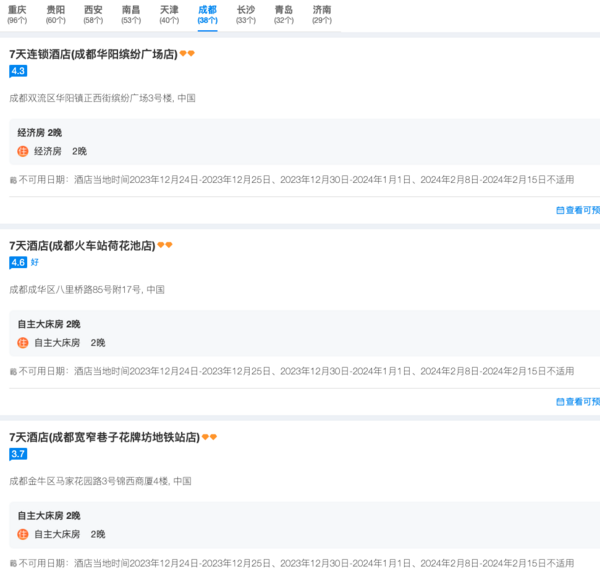
Task: Switch to the 济南 city tab
Action: [322, 15]
